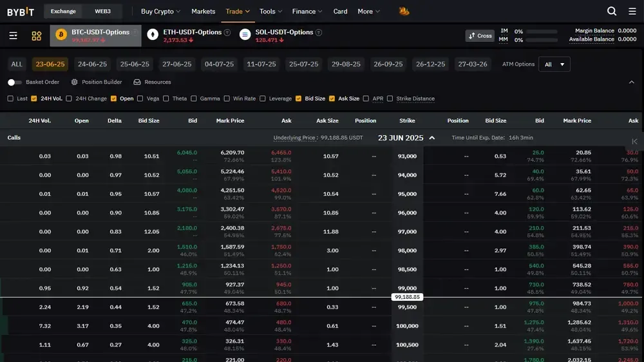Open the Resources link

(x=158, y=82)
